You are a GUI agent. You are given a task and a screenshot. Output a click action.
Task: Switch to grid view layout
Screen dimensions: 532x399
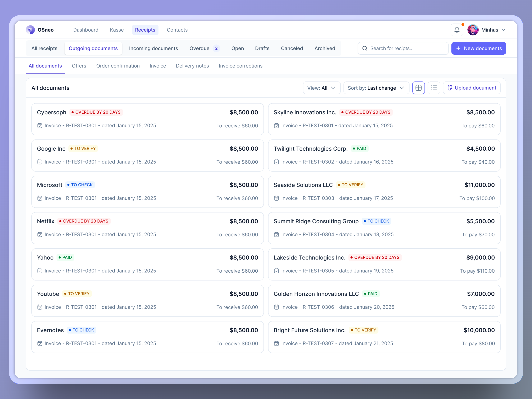pos(419,88)
